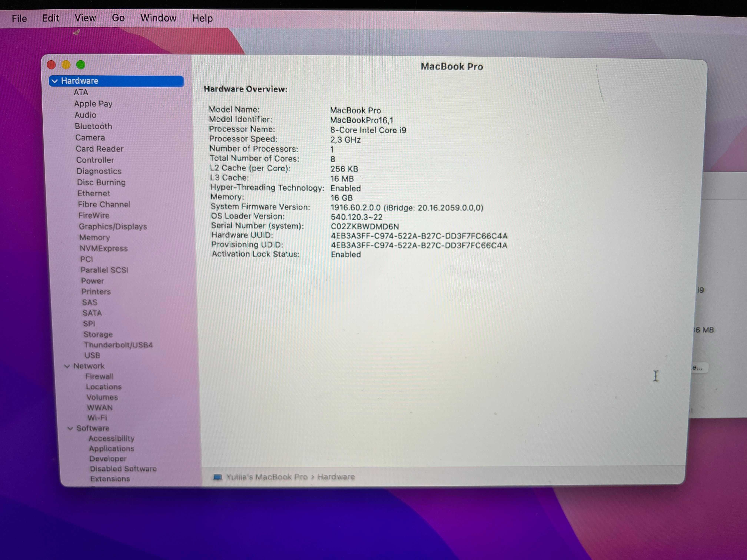This screenshot has width=747, height=560.
Task: Click Yuliia's MacBook Pro in path bar
Action: [267, 477]
